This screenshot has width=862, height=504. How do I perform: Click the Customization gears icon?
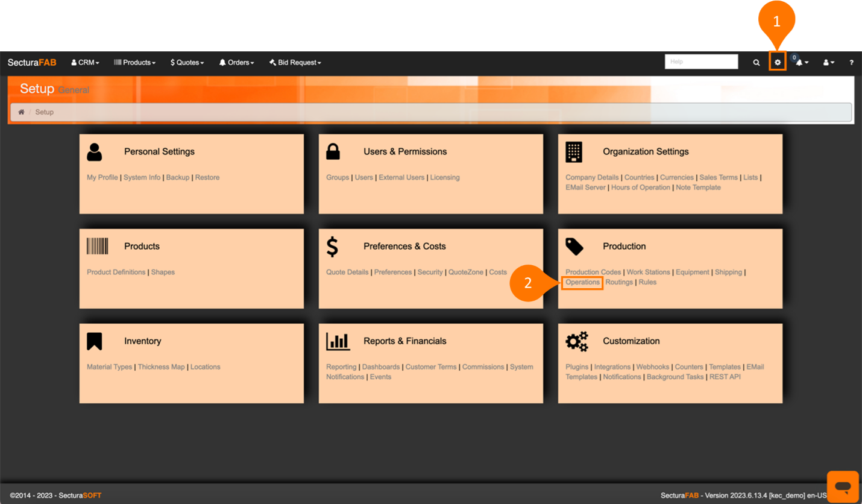(577, 341)
